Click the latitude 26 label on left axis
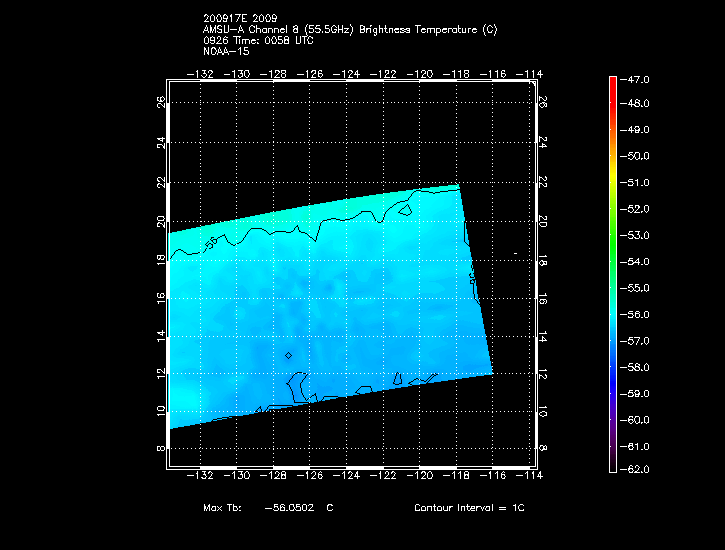 click(159, 102)
